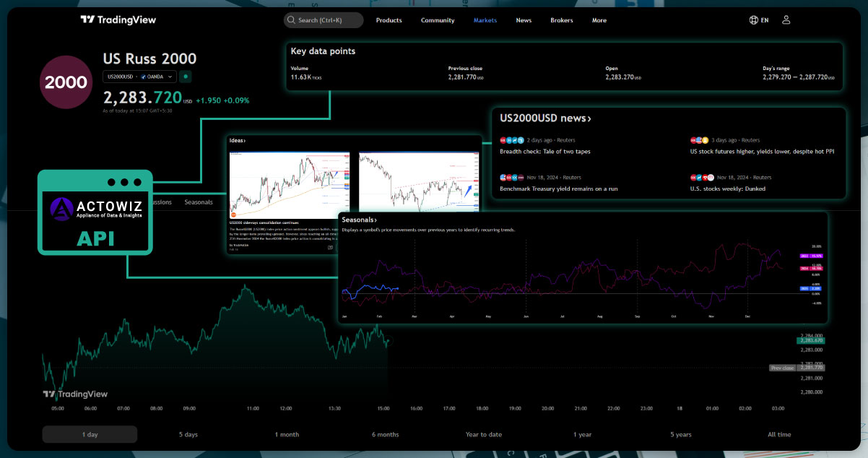The image size is (868, 458).
Task: Open 'Benchmark Treasury yield remains on a run'
Action: tap(558, 189)
